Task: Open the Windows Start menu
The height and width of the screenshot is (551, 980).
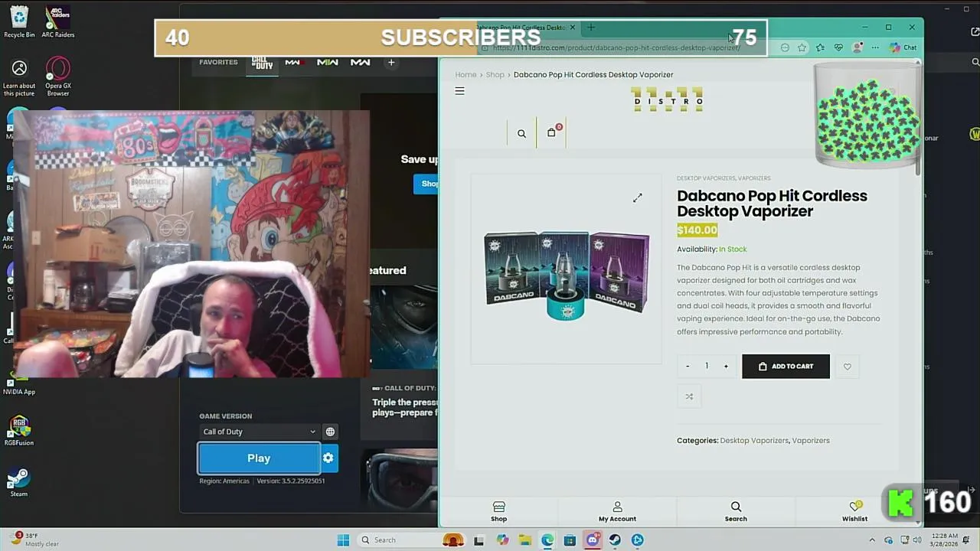Action: (343, 540)
